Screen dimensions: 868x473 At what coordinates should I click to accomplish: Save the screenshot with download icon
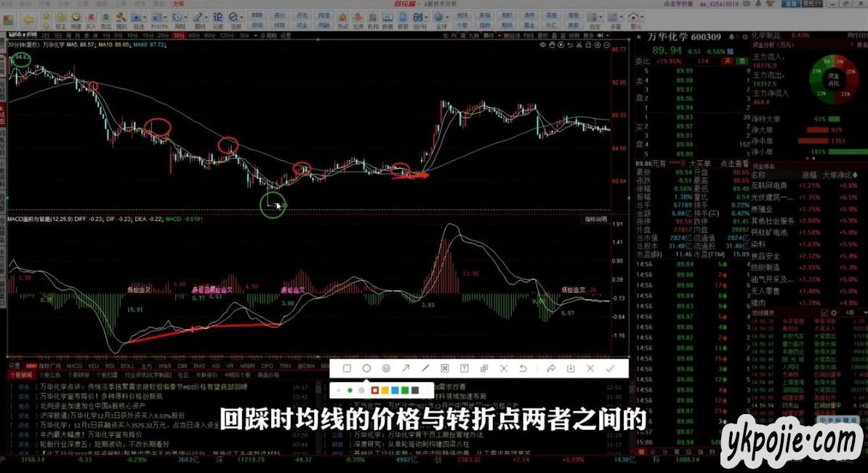pyautogui.click(x=571, y=369)
